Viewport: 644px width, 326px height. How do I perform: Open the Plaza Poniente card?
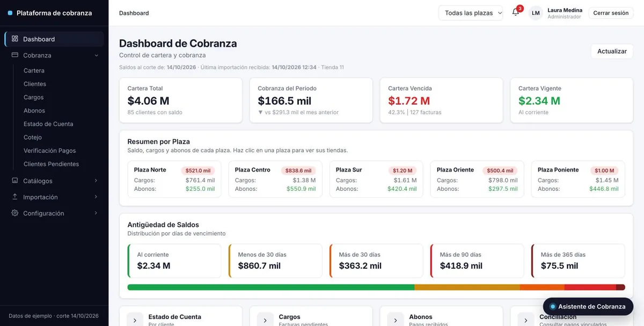578,179
